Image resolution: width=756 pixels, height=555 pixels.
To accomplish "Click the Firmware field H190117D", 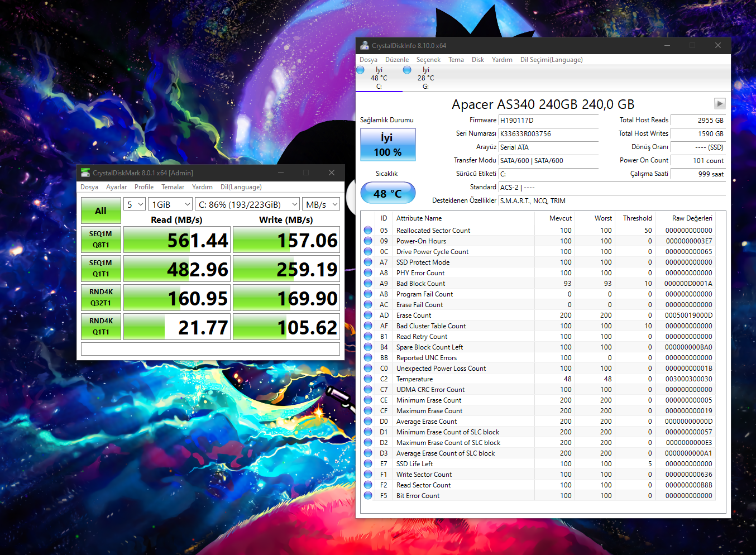I will coord(548,120).
